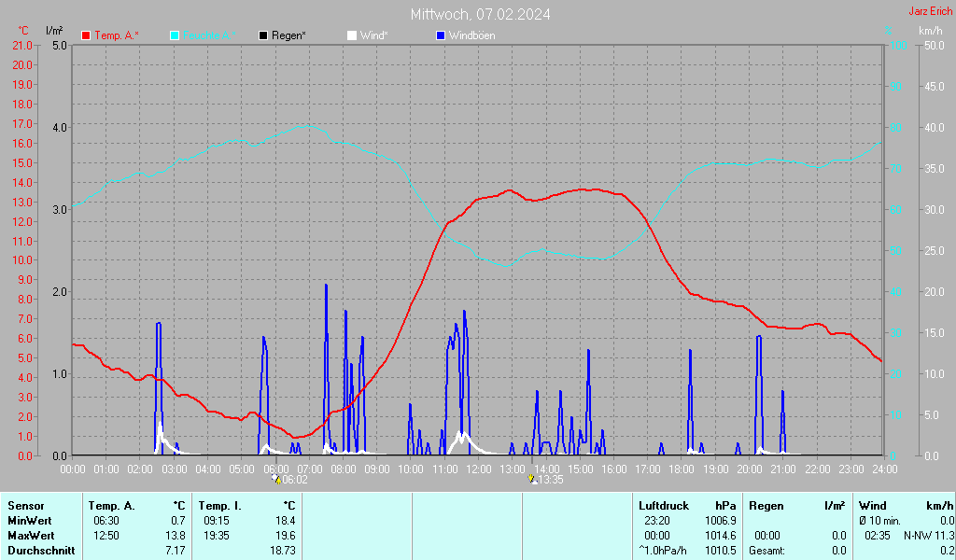Click the '19.6' indoor maximum value
The image size is (956, 560).
(286, 536)
